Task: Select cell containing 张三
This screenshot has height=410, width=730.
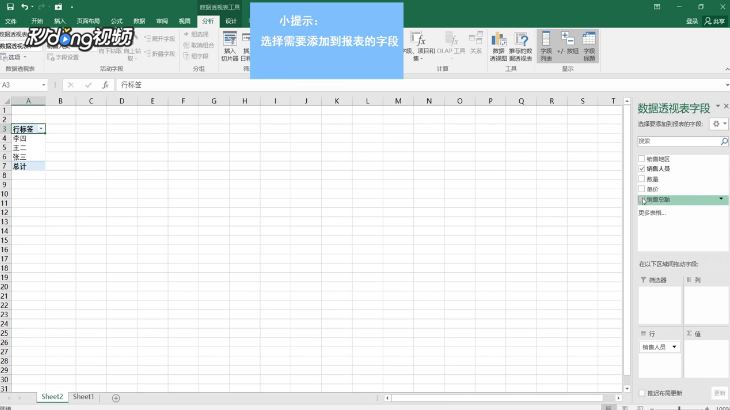Action: click(x=28, y=157)
